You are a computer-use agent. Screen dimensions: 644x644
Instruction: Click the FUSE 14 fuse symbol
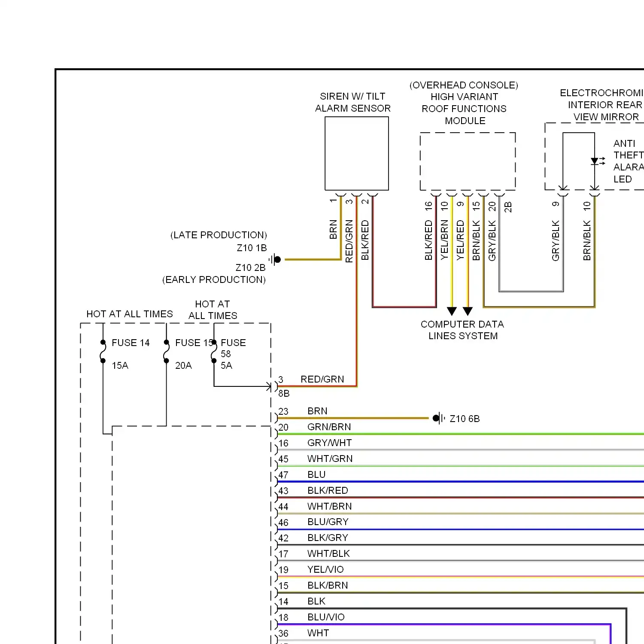coord(103,351)
